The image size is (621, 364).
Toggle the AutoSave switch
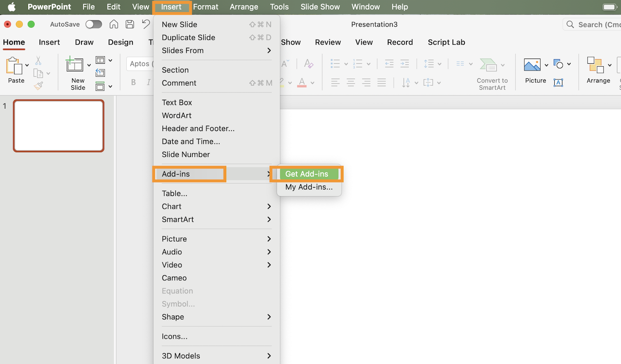(94, 24)
